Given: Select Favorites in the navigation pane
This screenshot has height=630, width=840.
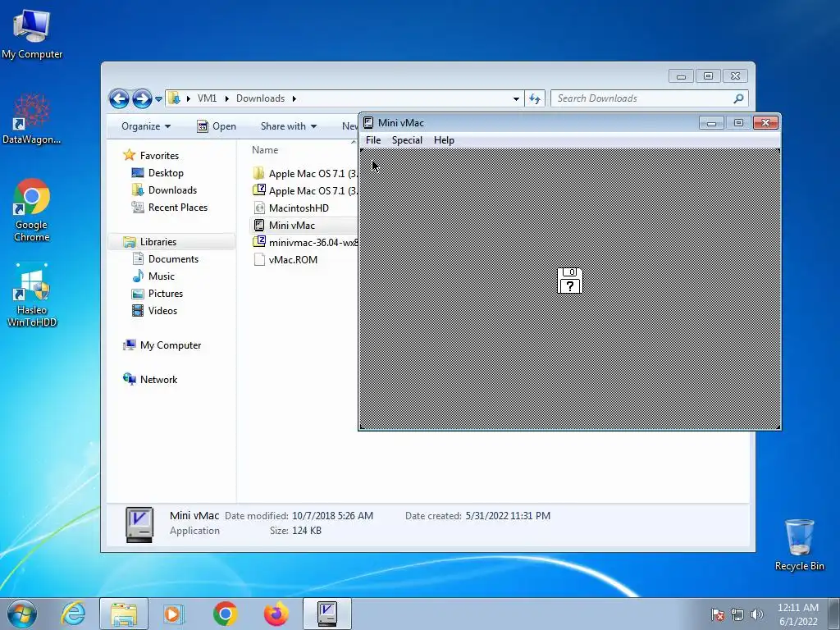Looking at the screenshot, I should [x=159, y=156].
